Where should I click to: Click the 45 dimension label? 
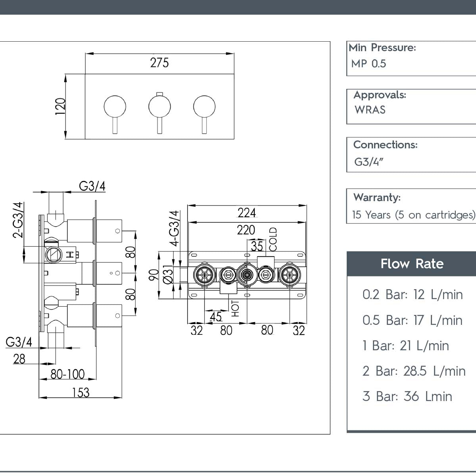tap(216, 317)
